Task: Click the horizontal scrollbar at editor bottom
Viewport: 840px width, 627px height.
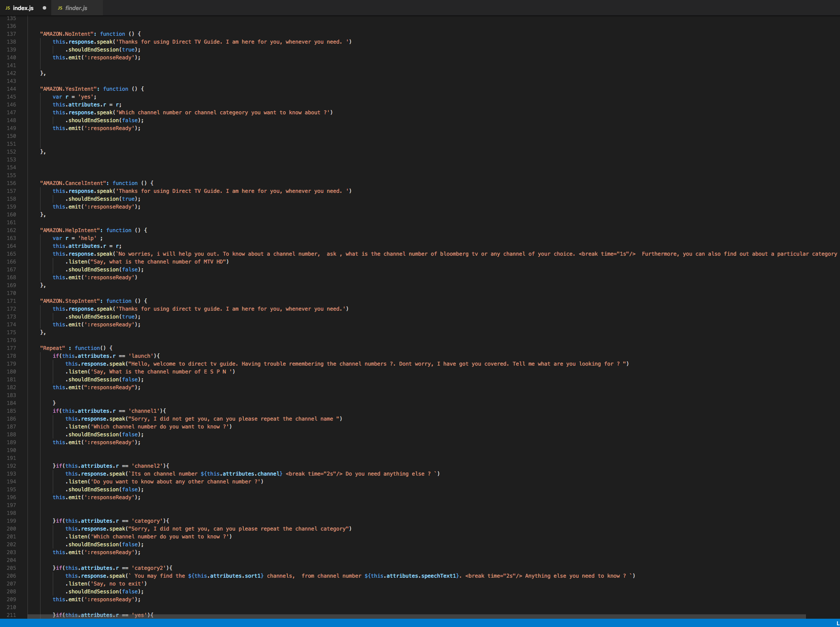Action: pyautogui.click(x=416, y=616)
